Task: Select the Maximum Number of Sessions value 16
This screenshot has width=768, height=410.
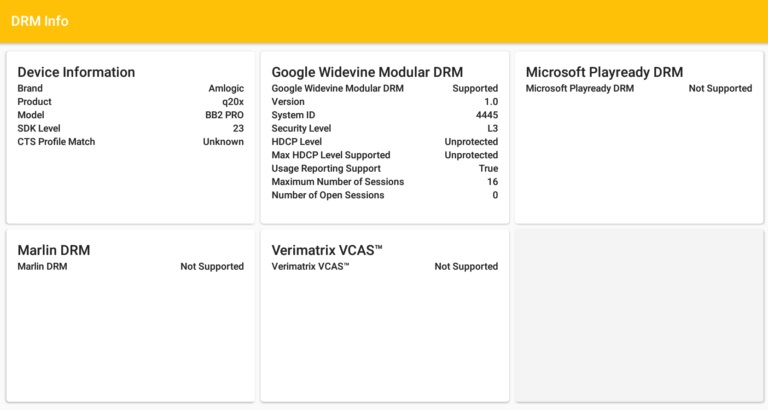Action: pyautogui.click(x=492, y=182)
